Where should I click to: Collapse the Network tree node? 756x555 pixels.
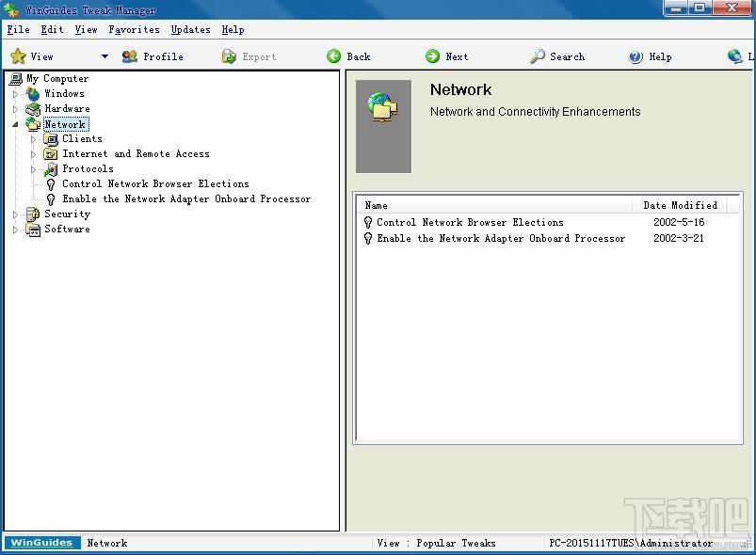click(15, 124)
